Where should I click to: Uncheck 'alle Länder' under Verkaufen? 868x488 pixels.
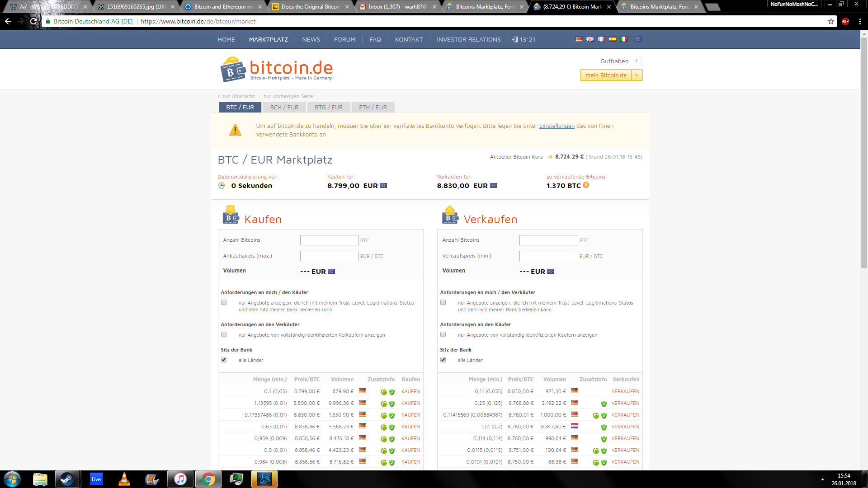443,360
